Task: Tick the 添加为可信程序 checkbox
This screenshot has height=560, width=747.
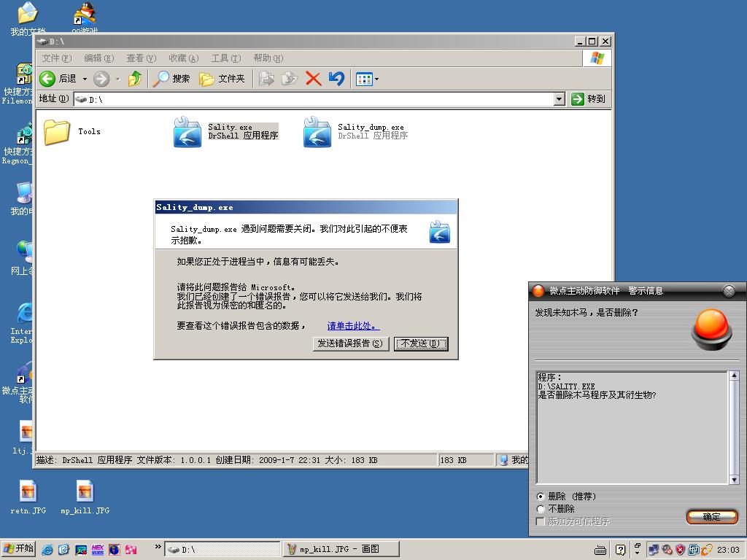Action: point(541,522)
